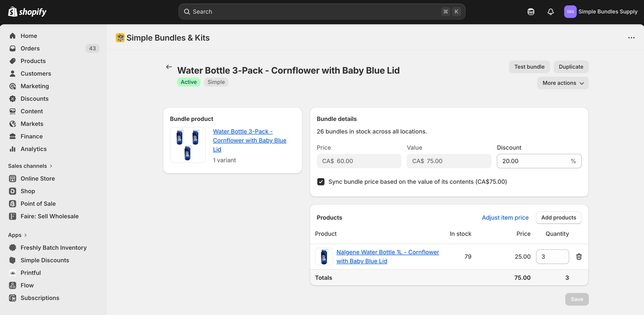644x315 pixels.
Task: Click the Discounts icon in sidebar
Action: [x=12, y=99]
